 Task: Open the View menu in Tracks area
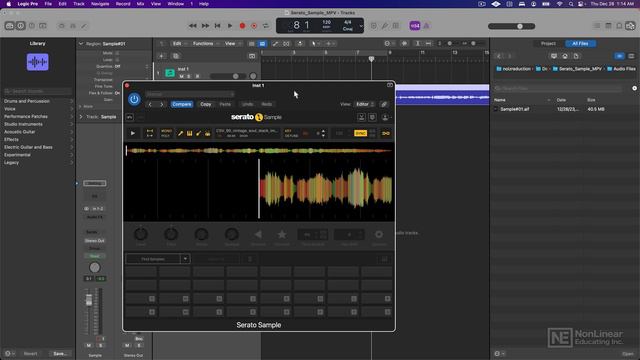pos(232,43)
